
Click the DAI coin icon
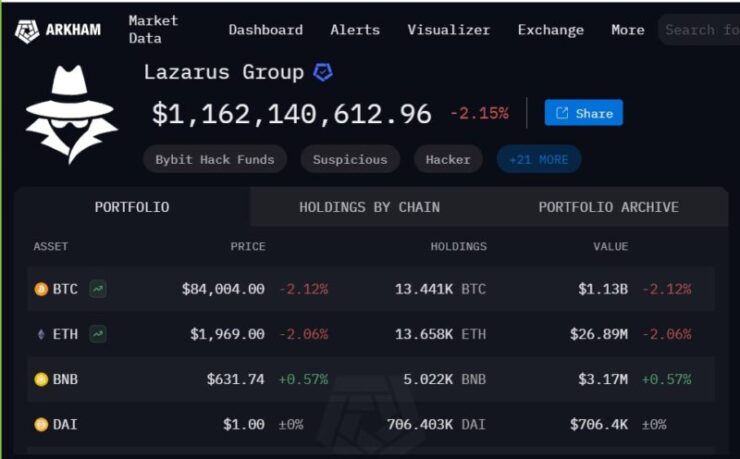41,425
